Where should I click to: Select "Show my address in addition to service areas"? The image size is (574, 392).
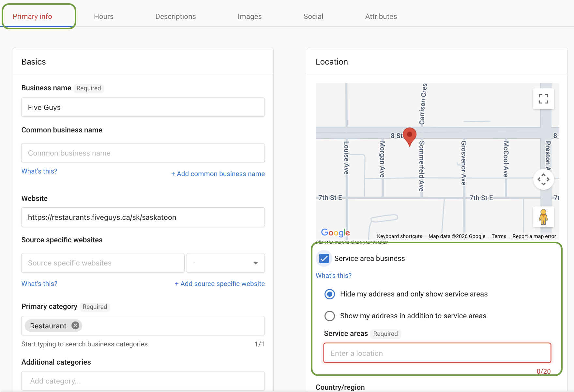click(329, 316)
